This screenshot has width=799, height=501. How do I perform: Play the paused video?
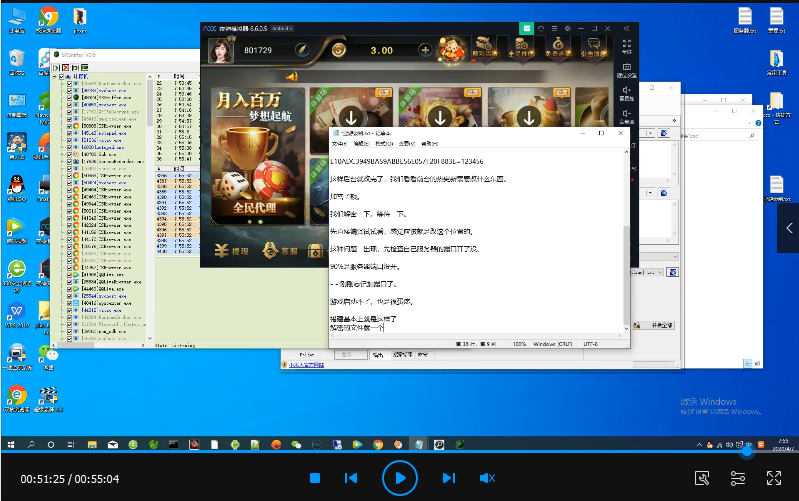[400, 478]
